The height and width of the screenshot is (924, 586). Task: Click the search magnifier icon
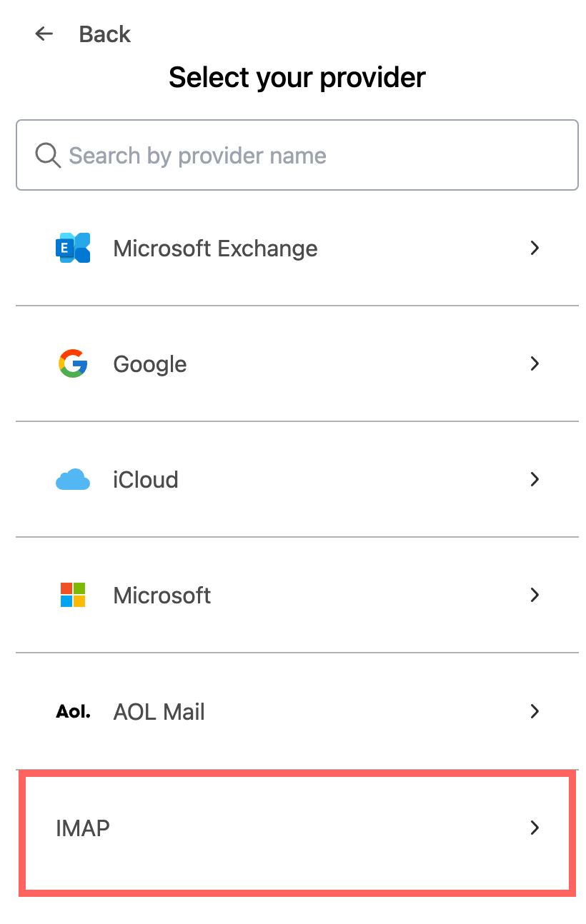pyautogui.click(x=48, y=155)
